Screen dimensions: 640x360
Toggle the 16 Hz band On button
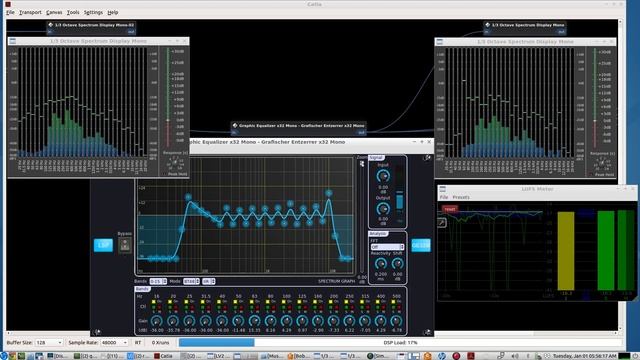(154, 302)
